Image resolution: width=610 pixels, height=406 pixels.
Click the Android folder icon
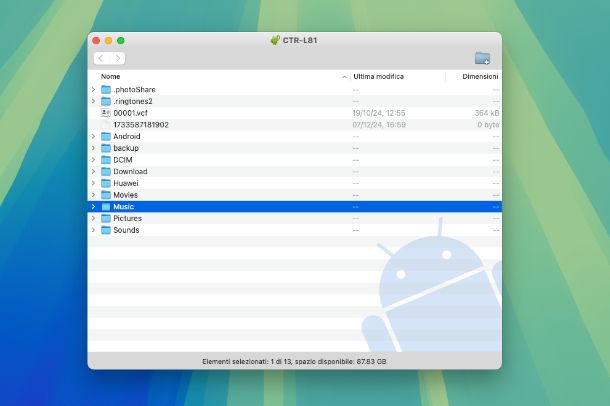point(106,136)
